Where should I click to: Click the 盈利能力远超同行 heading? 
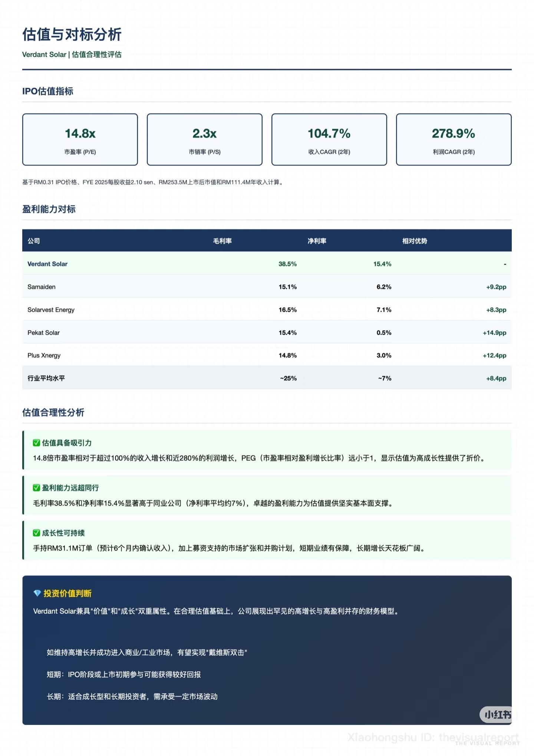[70, 488]
